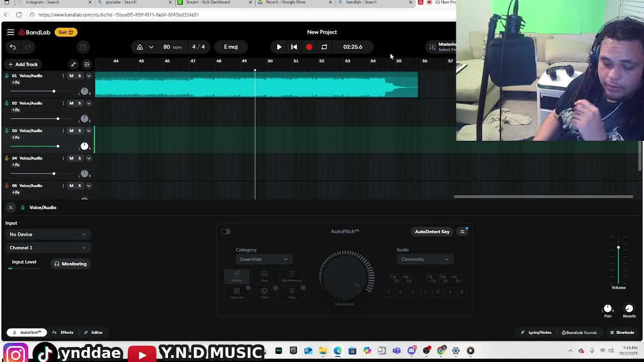Open track 01 three-dot menu
Screen dimensions: 644x362
tap(63, 76)
